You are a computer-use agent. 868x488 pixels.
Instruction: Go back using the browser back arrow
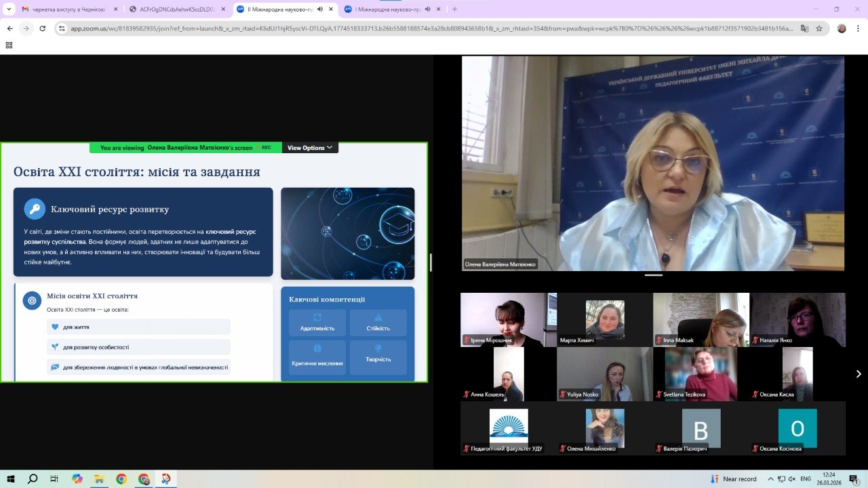point(9,28)
